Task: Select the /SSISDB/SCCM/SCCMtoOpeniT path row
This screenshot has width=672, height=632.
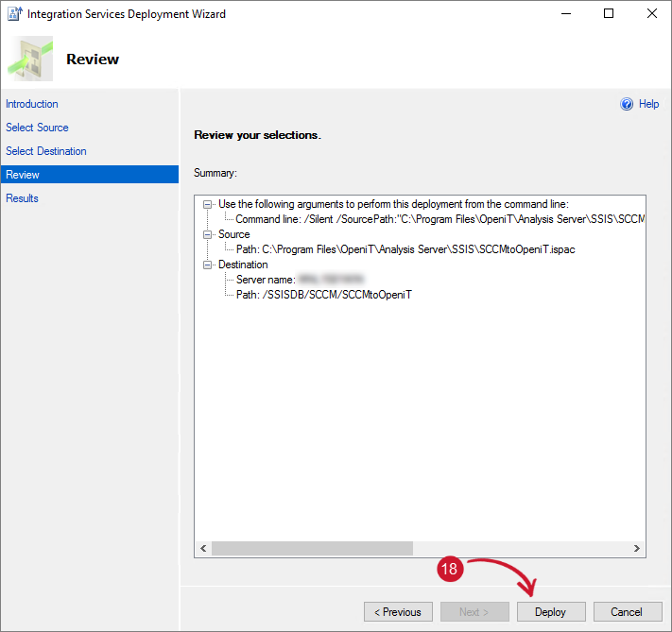Action: point(324,295)
